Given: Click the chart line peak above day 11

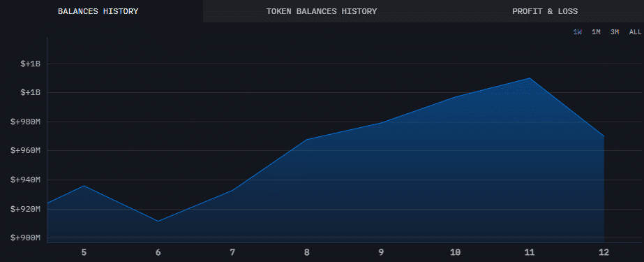Looking at the screenshot, I should pos(530,78).
